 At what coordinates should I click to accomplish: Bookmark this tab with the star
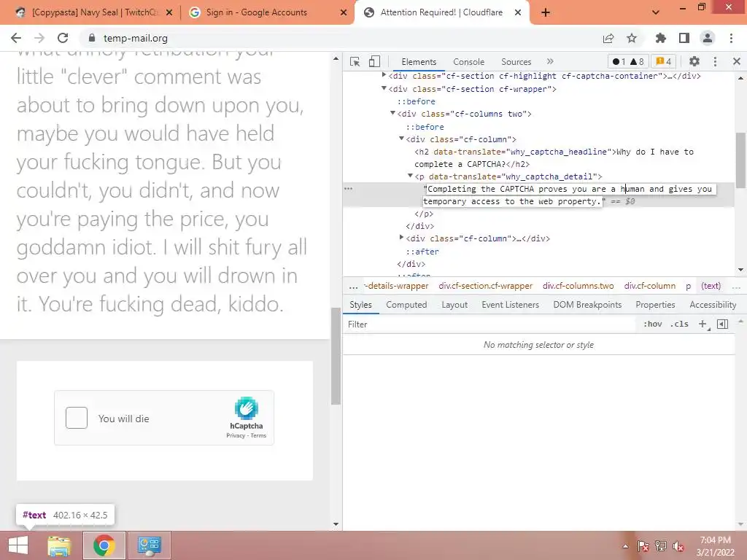pos(632,38)
